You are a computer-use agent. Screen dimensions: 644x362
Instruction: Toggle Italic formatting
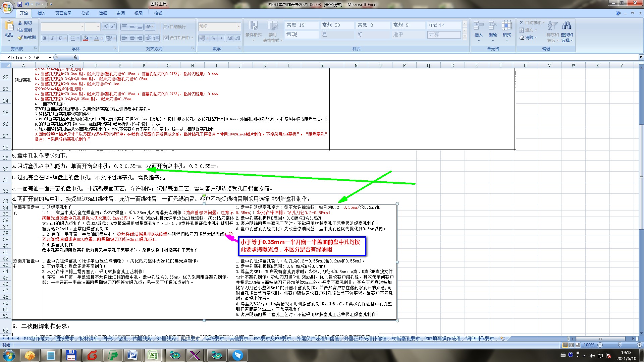tap(52, 38)
